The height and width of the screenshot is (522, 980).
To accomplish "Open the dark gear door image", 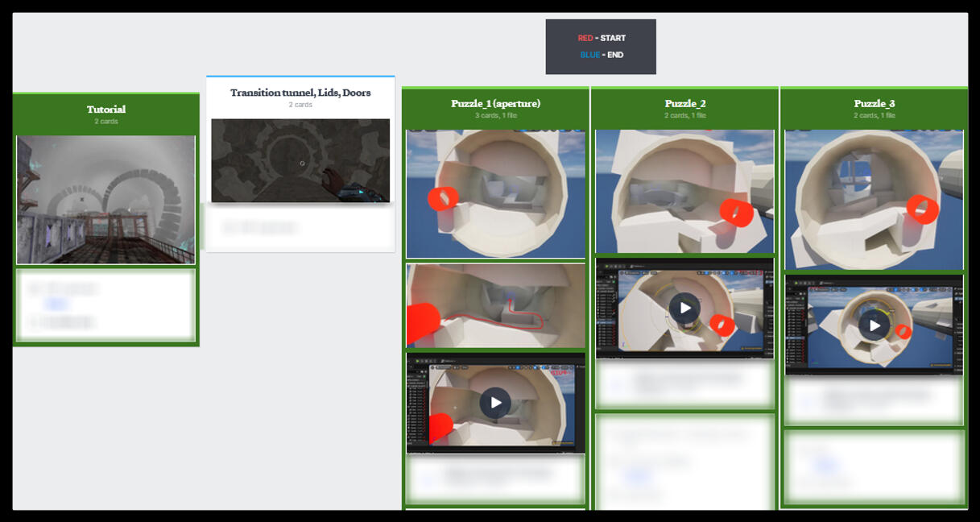I will [300, 160].
